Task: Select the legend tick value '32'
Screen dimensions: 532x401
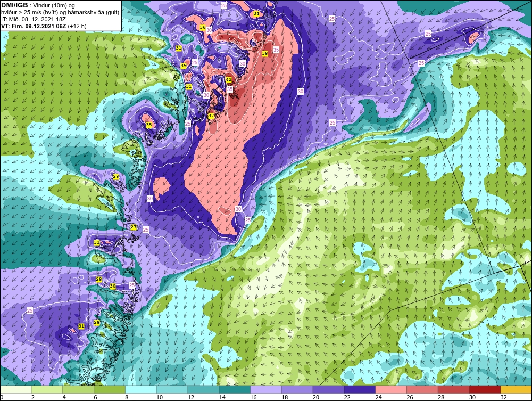Action: pyautogui.click(x=503, y=397)
